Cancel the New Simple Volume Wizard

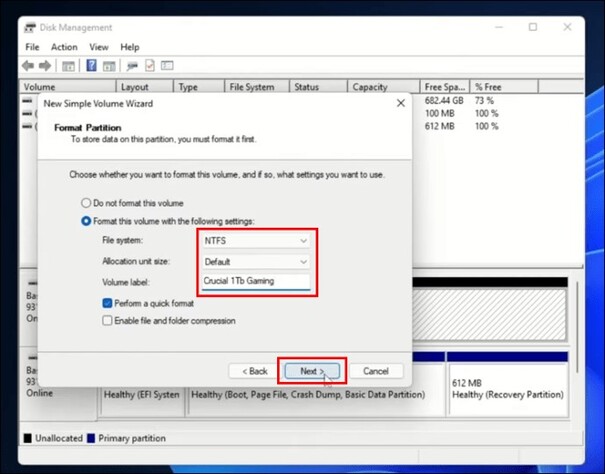375,371
